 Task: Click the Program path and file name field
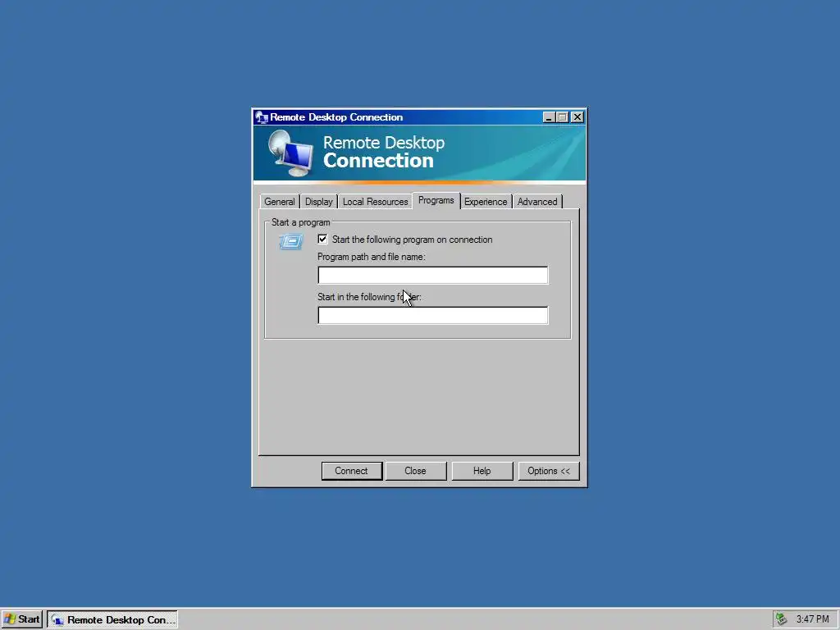click(x=433, y=275)
